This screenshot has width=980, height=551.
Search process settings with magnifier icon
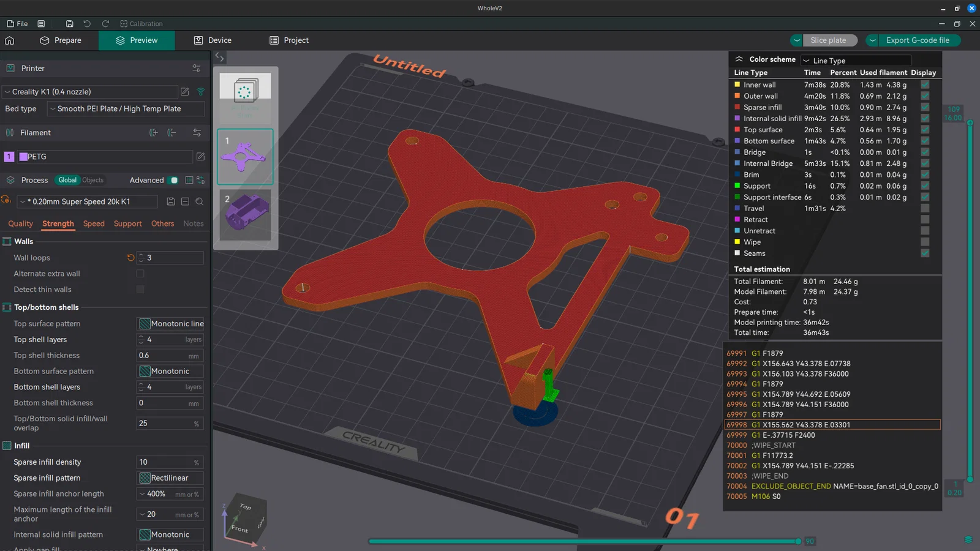pos(199,201)
